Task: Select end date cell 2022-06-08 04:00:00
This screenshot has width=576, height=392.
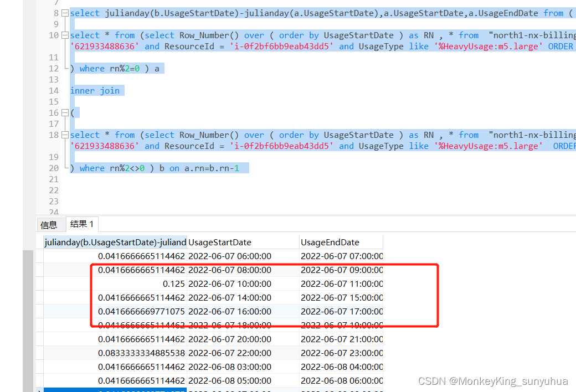Action: tap(341, 367)
